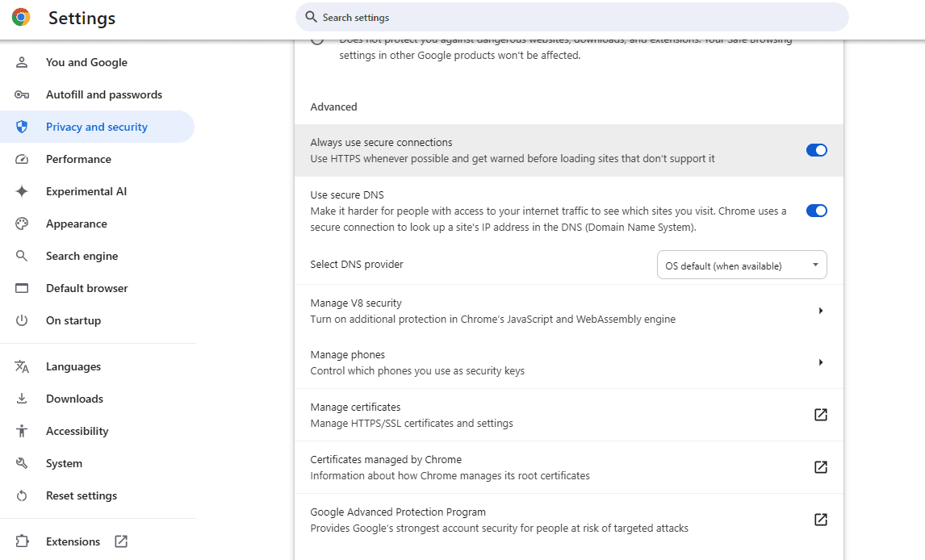Screen dimensions: 925x560
Task: Open Reset settings page
Action: point(81,495)
